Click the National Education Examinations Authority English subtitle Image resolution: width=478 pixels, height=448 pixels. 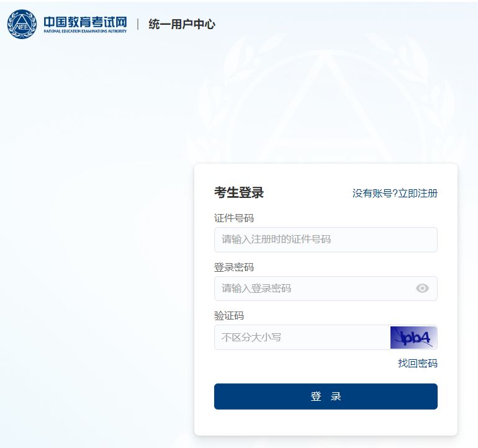84,31
